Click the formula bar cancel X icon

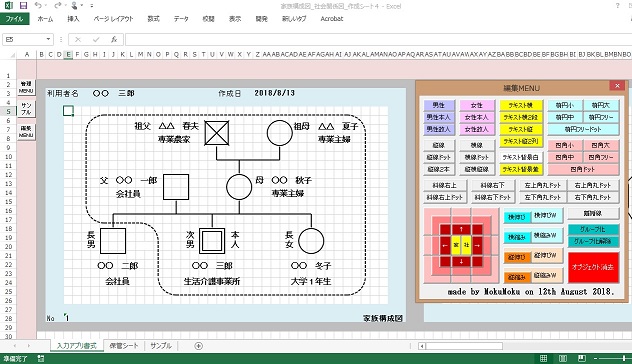coord(78,40)
